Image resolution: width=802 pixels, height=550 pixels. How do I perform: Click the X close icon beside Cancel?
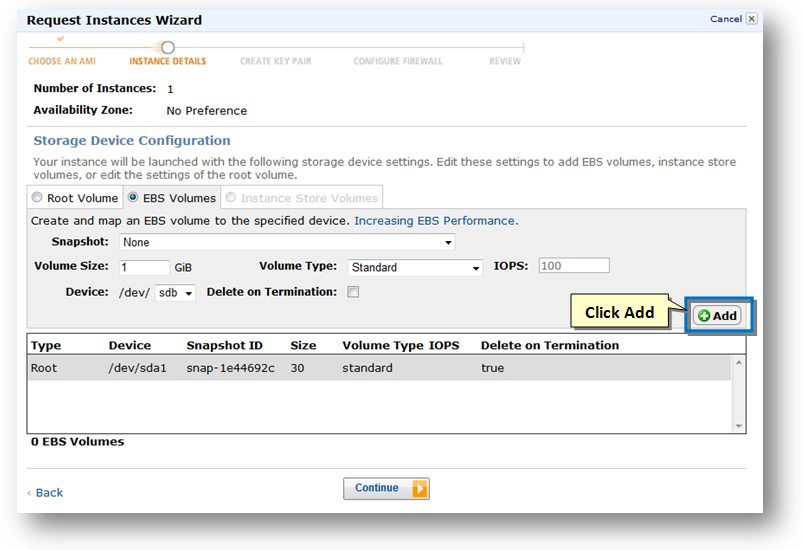pyautogui.click(x=751, y=19)
